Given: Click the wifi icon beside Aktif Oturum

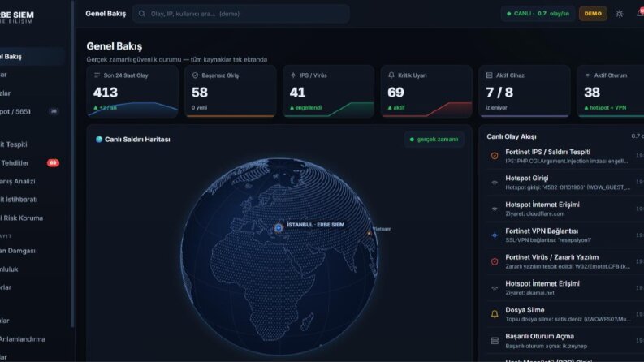Looking at the screenshot, I should 587,75.
